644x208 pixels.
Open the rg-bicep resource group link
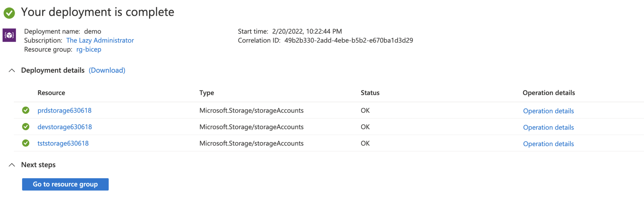[x=89, y=49]
